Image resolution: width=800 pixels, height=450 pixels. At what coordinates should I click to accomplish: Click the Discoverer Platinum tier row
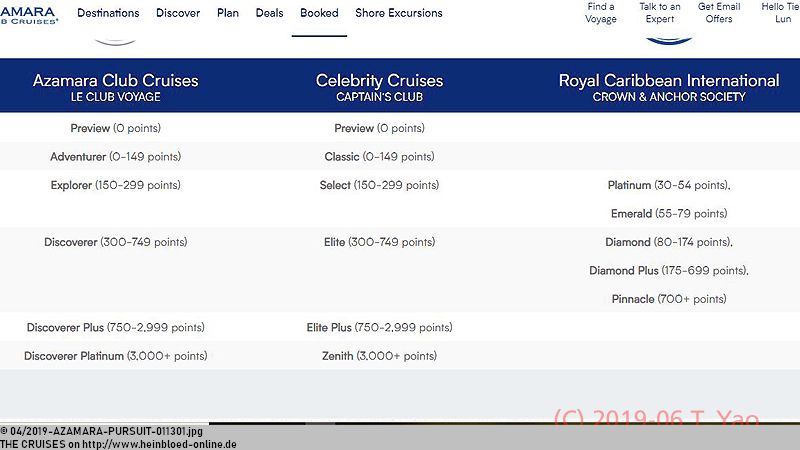(115, 356)
